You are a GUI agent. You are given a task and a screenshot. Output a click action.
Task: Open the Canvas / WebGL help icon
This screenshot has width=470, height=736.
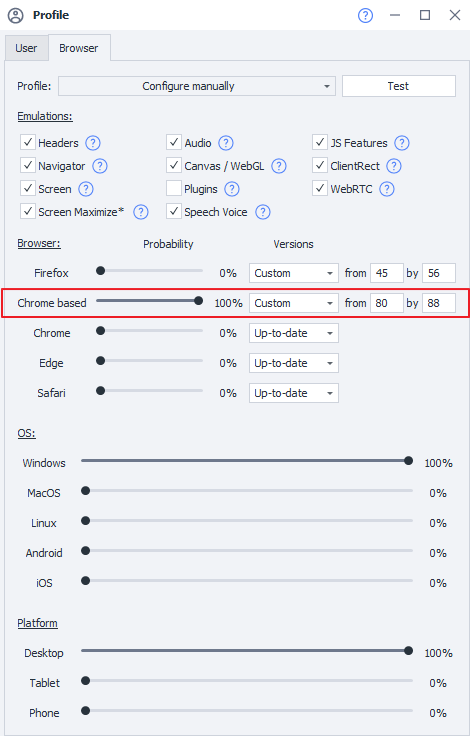278,166
